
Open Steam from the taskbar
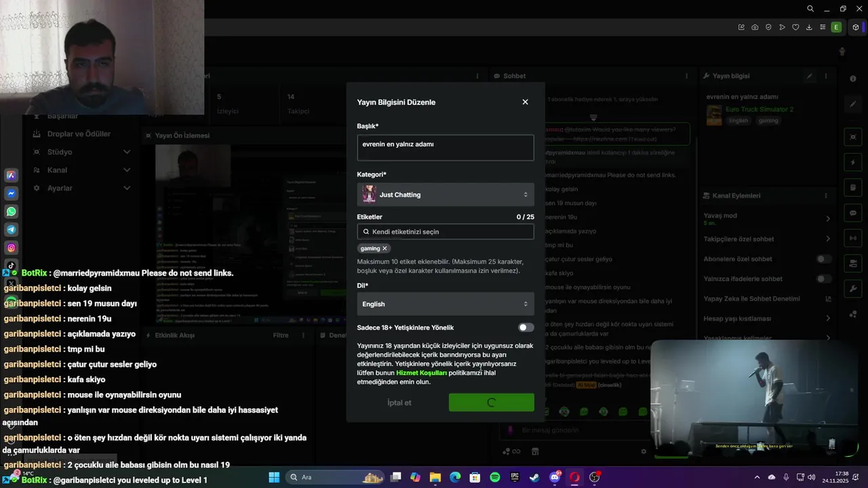pos(534,477)
